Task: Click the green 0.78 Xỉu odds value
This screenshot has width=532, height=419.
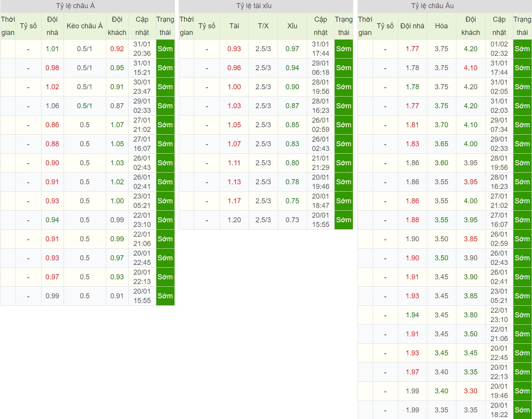Action: [x=292, y=182]
